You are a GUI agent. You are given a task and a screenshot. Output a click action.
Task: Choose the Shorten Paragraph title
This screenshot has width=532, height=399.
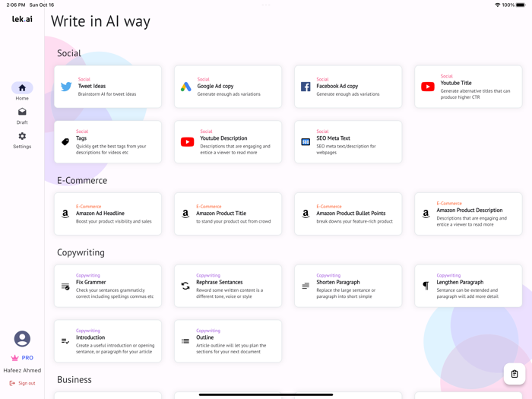(x=338, y=282)
